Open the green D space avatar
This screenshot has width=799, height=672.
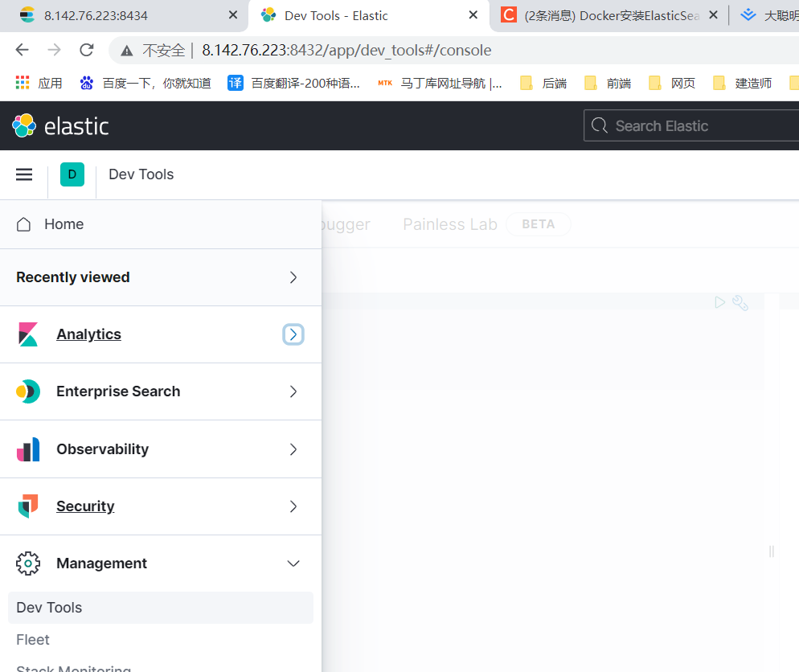tap(72, 174)
